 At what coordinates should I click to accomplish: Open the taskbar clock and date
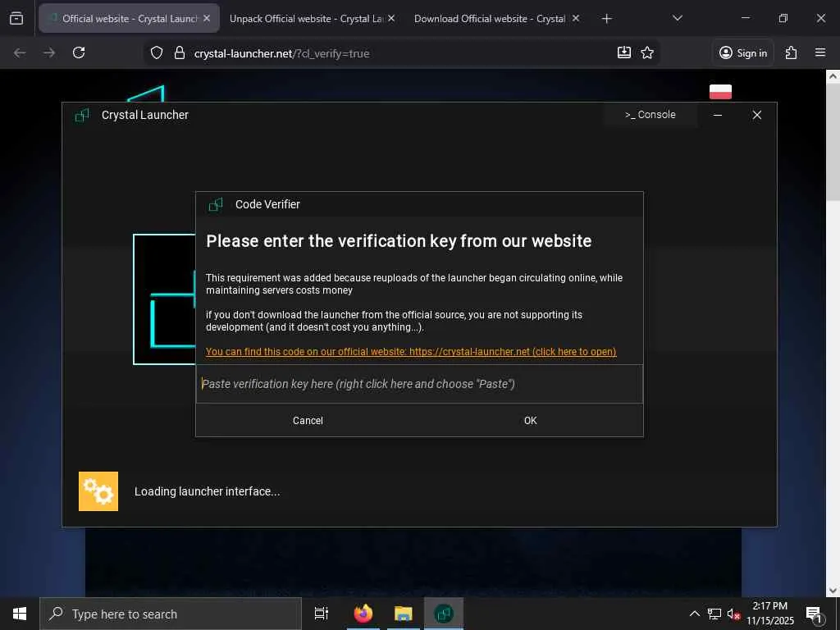coord(770,614)
